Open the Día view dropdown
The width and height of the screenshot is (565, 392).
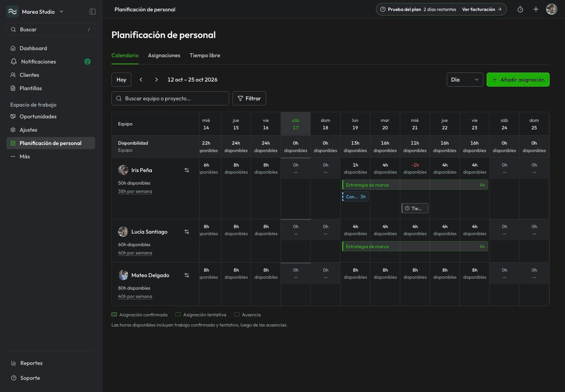(x=465, y=80)
